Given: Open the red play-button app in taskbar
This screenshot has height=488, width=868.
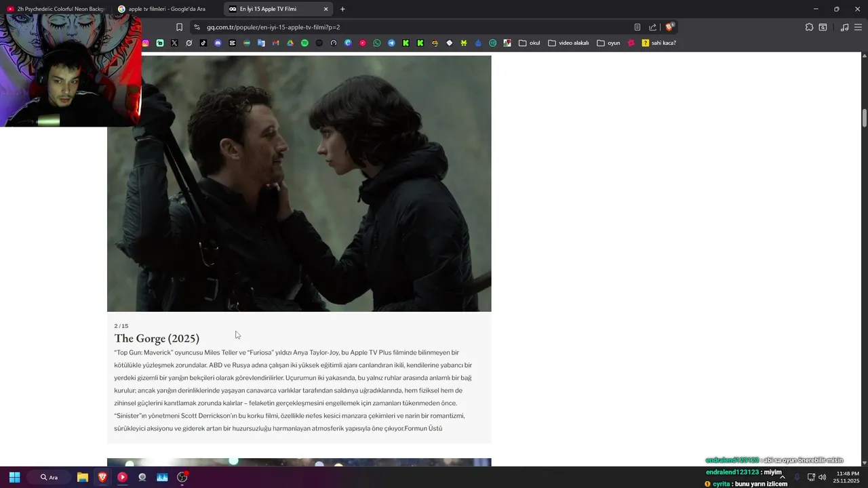Looking at the screenshot, I should (122, 477).
